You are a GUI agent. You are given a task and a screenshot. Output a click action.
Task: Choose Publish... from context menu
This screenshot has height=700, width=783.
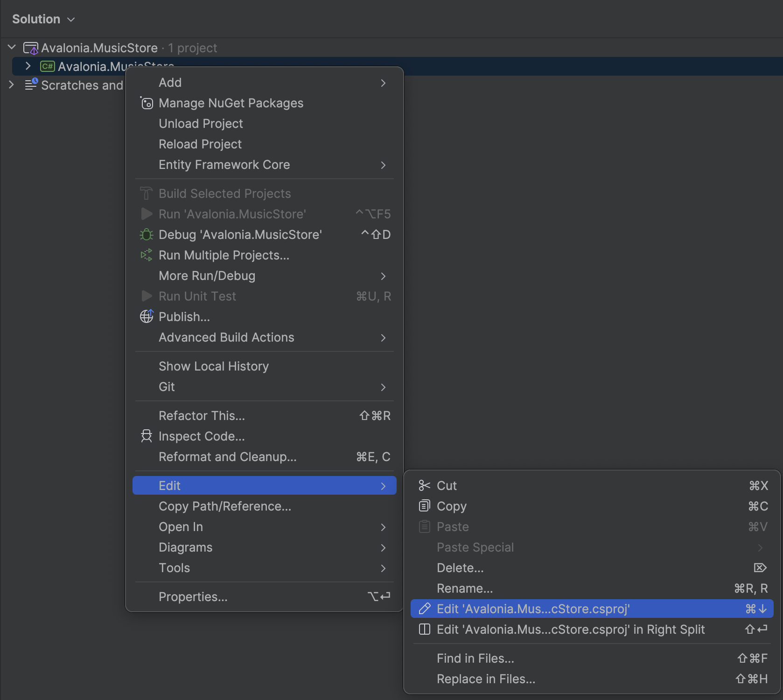[265, 317]
